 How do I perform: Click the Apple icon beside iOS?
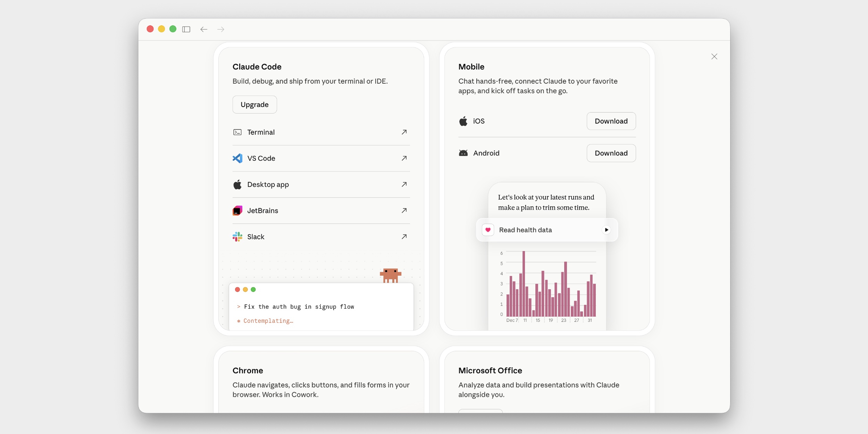(x=463, y=121)
